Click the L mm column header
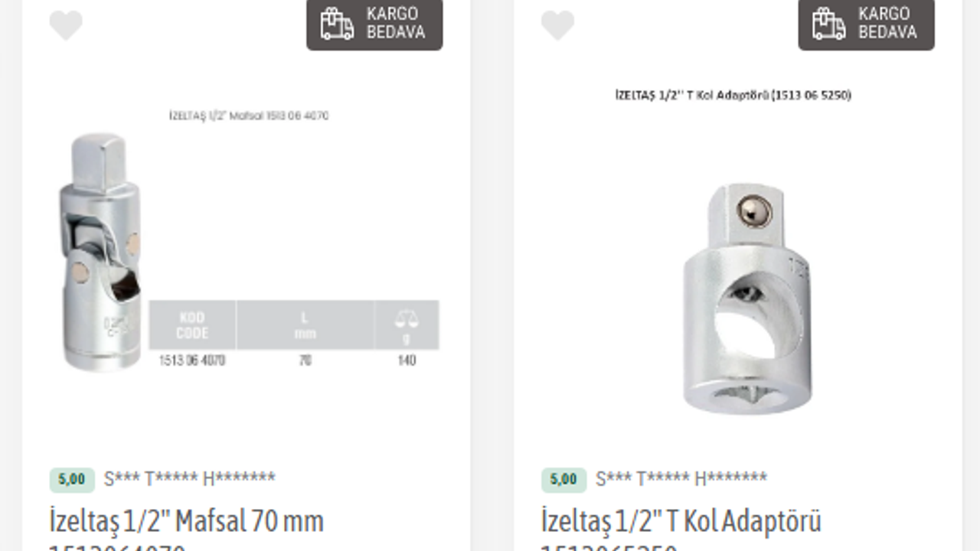 pos(305,325)
